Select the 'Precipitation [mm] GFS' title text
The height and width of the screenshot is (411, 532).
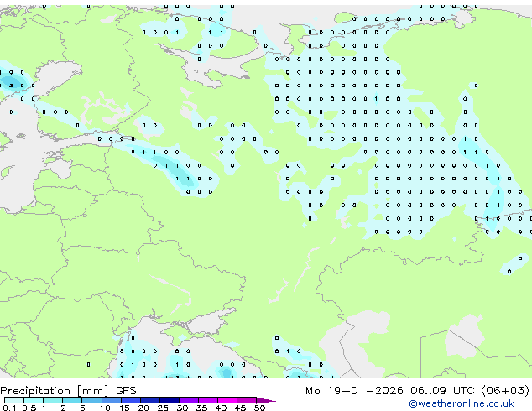pos(68,391)
